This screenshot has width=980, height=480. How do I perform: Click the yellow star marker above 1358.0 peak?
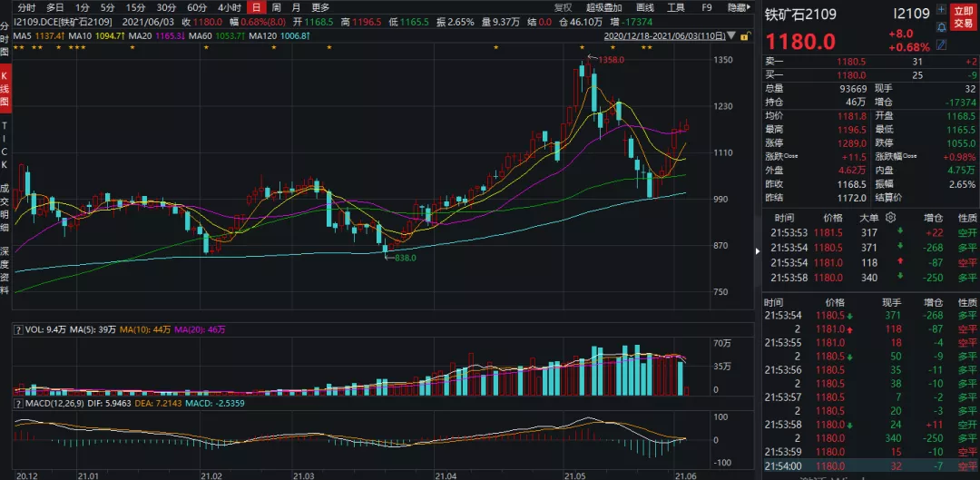tap(583, 48)
